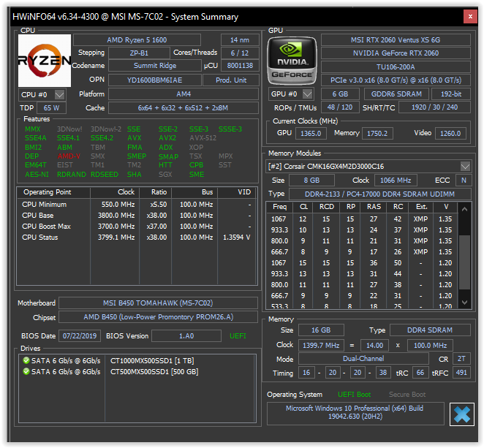This screenshot has width=484, height=448.
Task: Click the Dual-Channel mode field
Action: pos(363,359)
